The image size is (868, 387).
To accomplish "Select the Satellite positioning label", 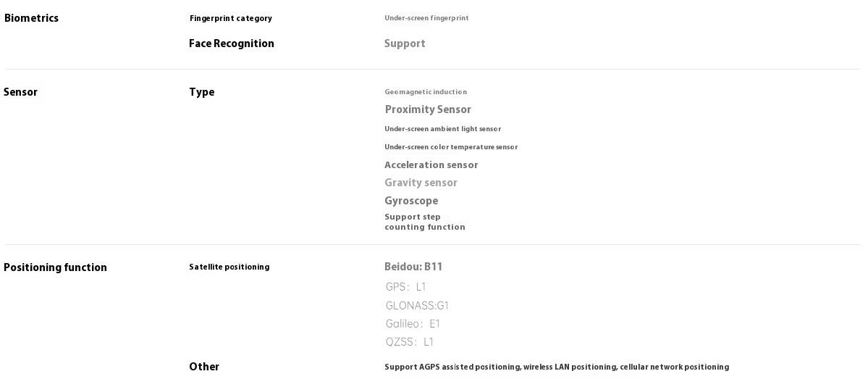I will click(x=229, y=267).
